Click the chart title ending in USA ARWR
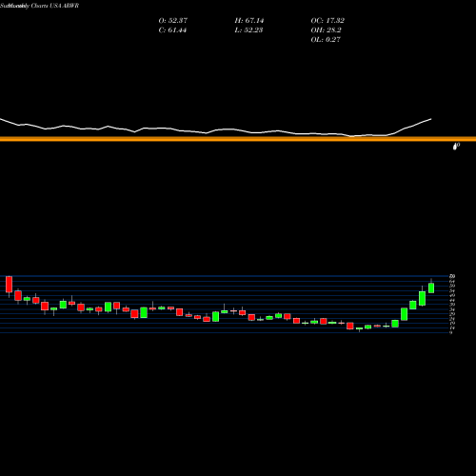Image resolution: width=476 pixels, height=476 pixels. 40,6
